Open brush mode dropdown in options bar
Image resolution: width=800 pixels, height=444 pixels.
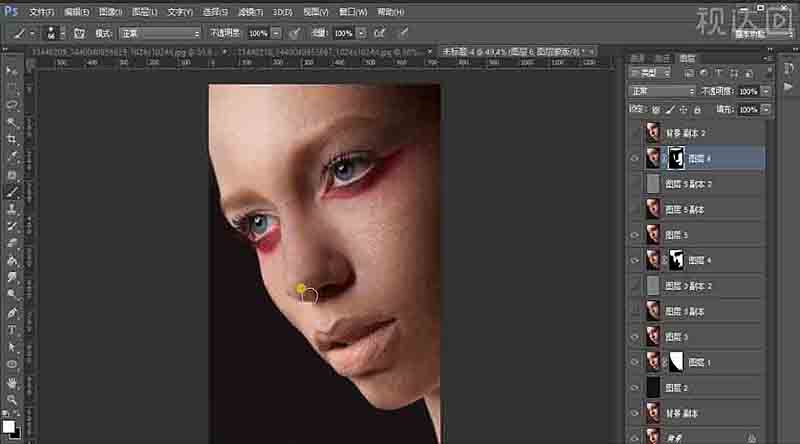point(160,34)
